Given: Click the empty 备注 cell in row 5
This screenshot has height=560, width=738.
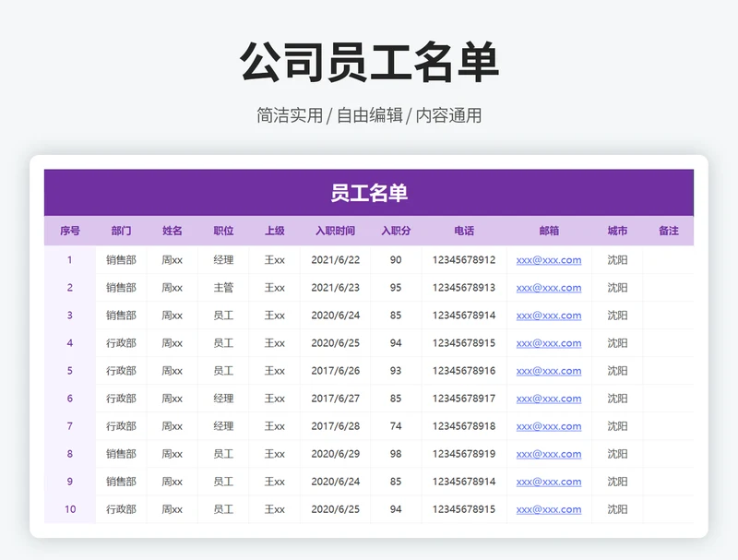Looking at the screenshot, I should (x=668, y=371).
